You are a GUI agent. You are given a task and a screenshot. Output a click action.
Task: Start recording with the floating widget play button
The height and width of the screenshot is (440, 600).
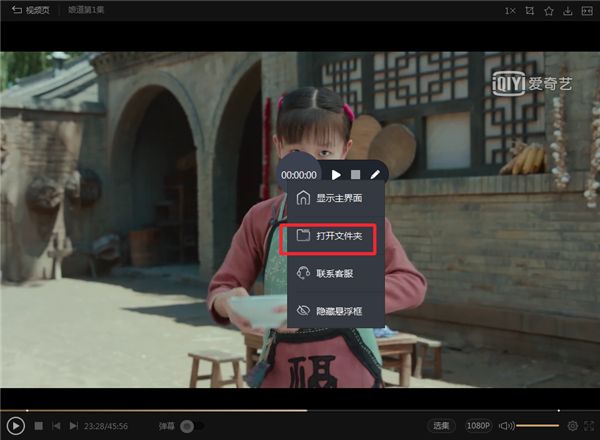[336, 175]
